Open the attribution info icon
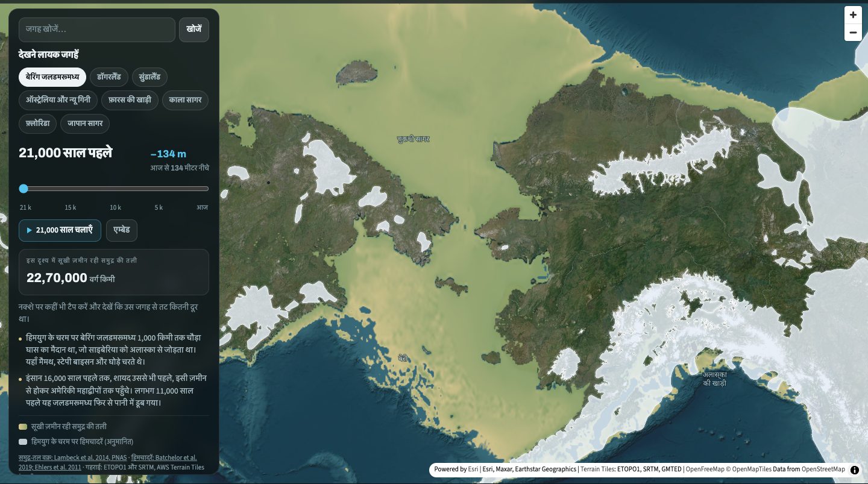Viewport: 868px width, 484px height. (855, 470)
